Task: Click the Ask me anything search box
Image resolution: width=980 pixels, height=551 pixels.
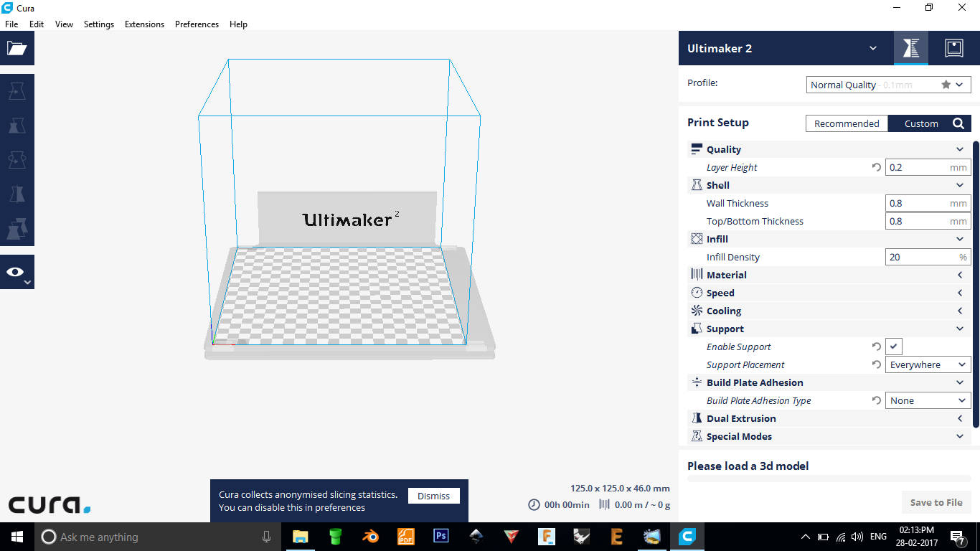Action: click(156, 537)
